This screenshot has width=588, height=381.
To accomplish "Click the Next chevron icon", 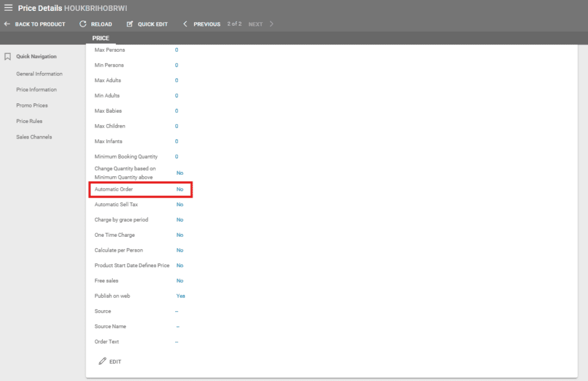I will tap(272, 24).
